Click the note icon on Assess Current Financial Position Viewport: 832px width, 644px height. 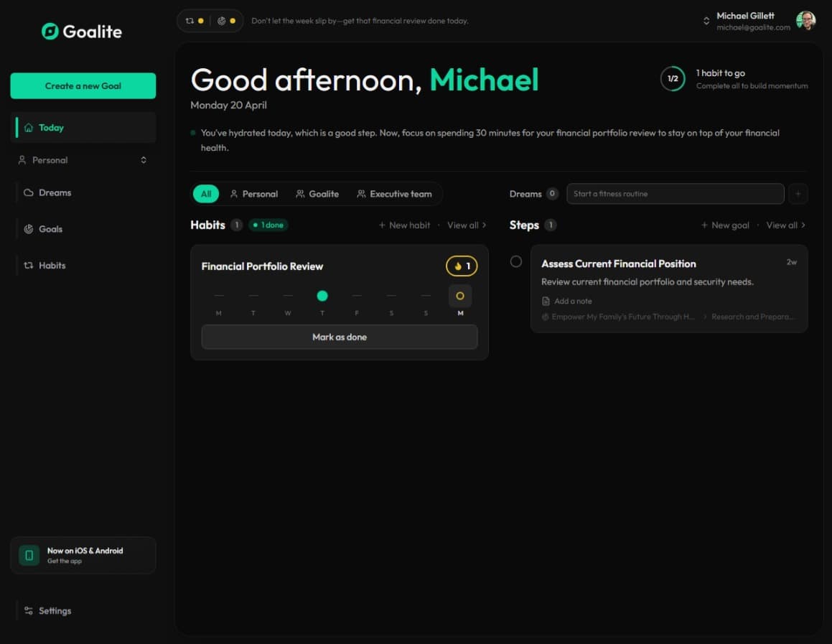tap(546, 301)
